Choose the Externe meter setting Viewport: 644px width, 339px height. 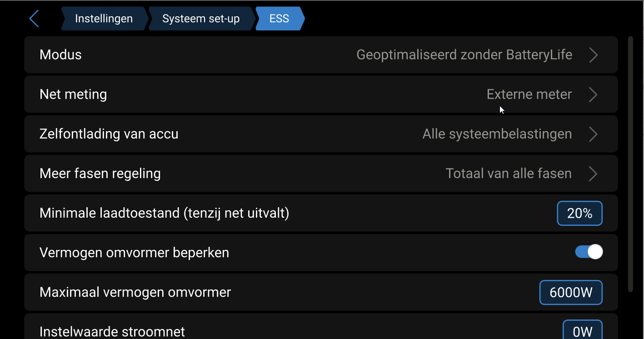(x=529, y=95)
